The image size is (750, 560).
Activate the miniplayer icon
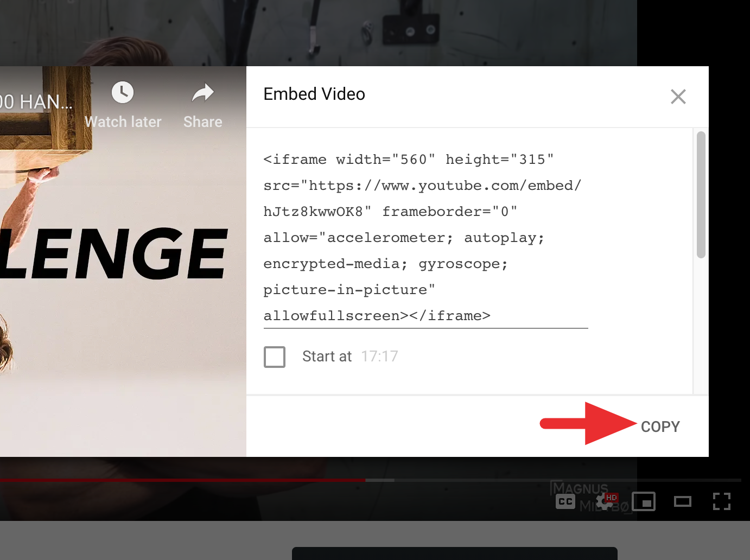point(644,501)
